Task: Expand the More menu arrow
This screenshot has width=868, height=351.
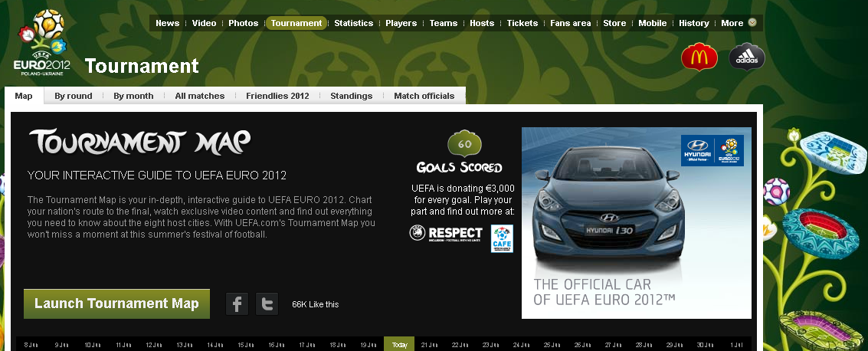Action: point(752,23)
